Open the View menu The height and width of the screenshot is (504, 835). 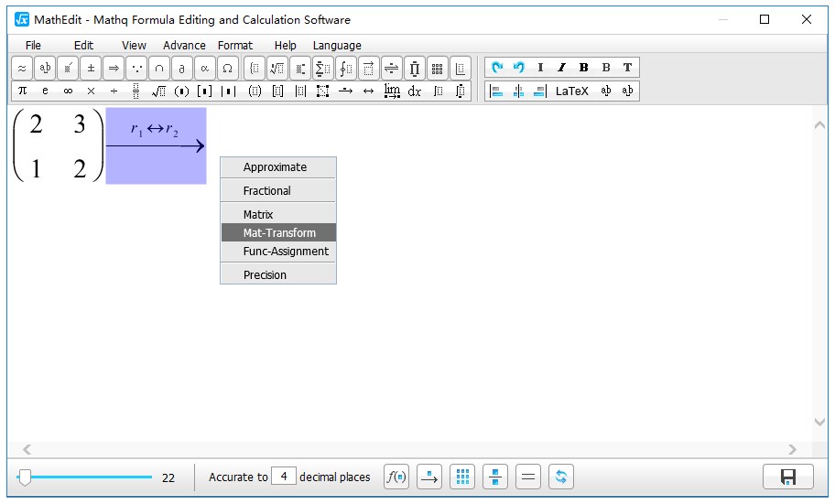[134, 45]
